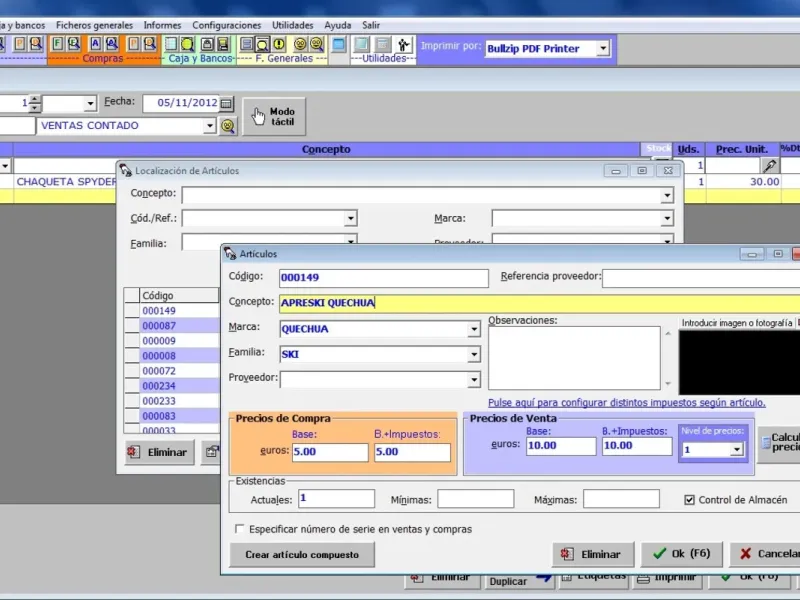Click the Utilidades calendar icon
This screenshot has width=800, height=600.
point(383,44)
